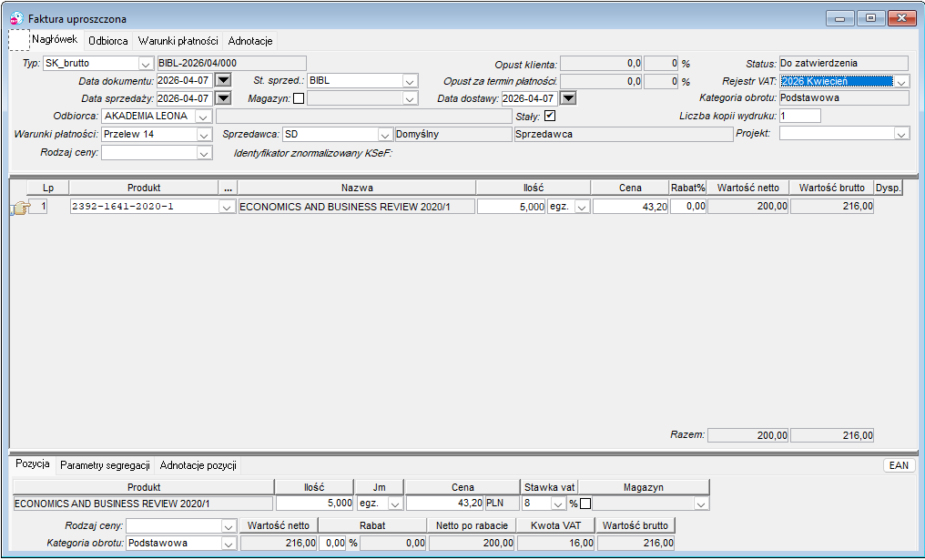Click the pointing hand row indicator icon
This screenshot has height=560, width=925.
20,207
